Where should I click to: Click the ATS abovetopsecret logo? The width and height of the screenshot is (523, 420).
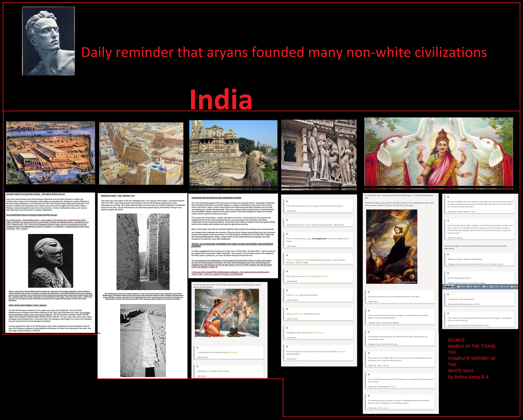(449, 287)
